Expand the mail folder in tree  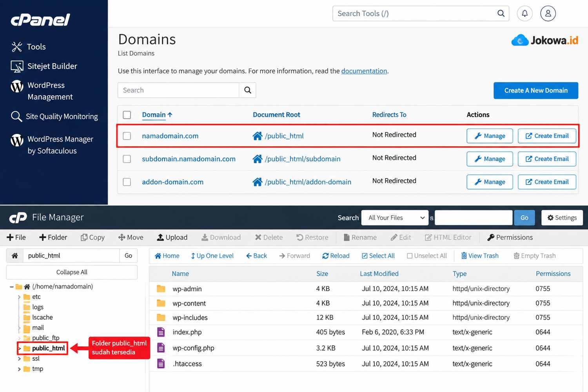coord(19,328)
